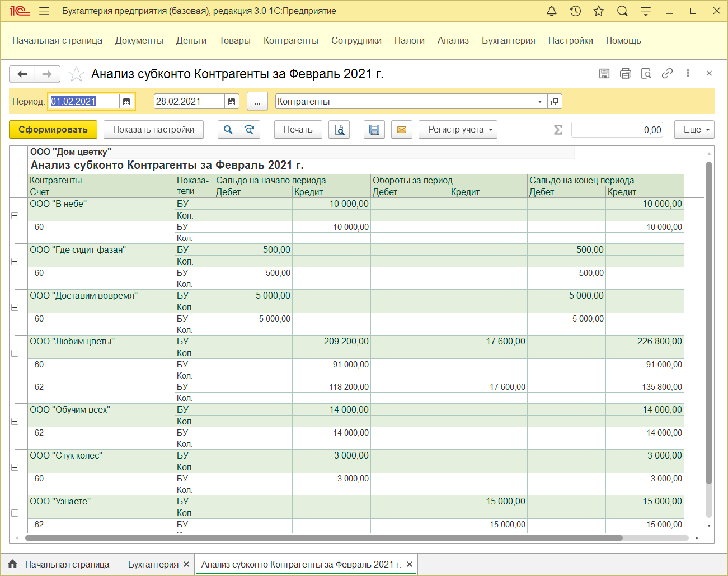Open the 1C main menu hamburger icon
This screenshot has height=576, width=728.
coord(45,11)
